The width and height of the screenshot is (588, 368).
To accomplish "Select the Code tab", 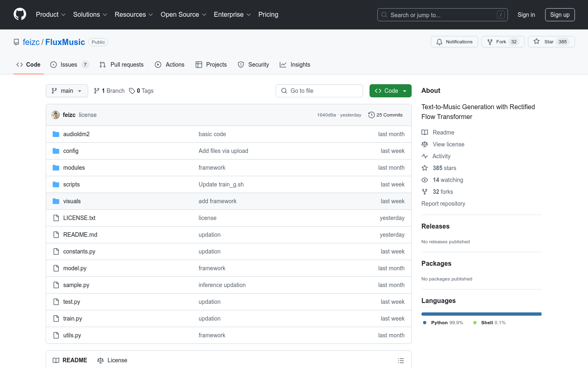I will click(x=28, y=65).
